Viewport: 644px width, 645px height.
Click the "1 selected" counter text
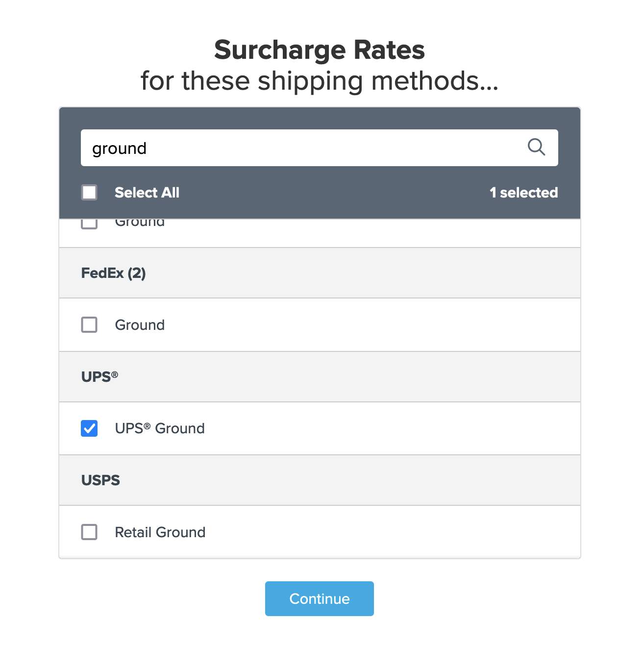tap(523, 193)
